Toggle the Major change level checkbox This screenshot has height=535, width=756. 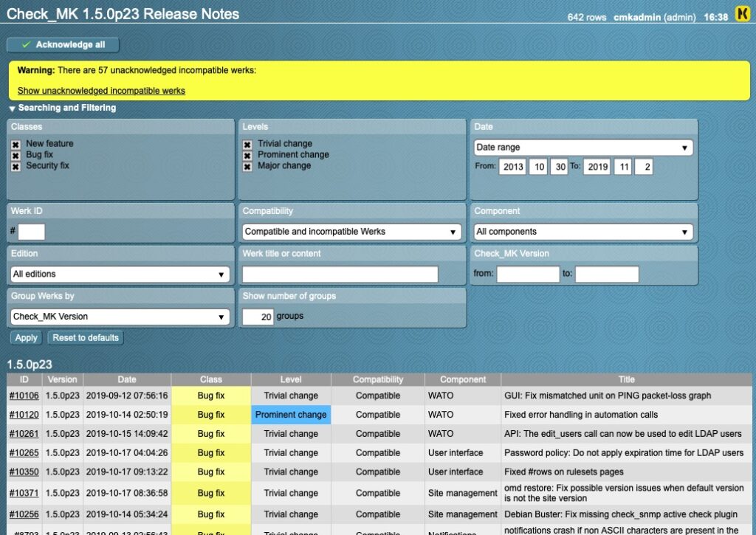click(x=247, y=167)
